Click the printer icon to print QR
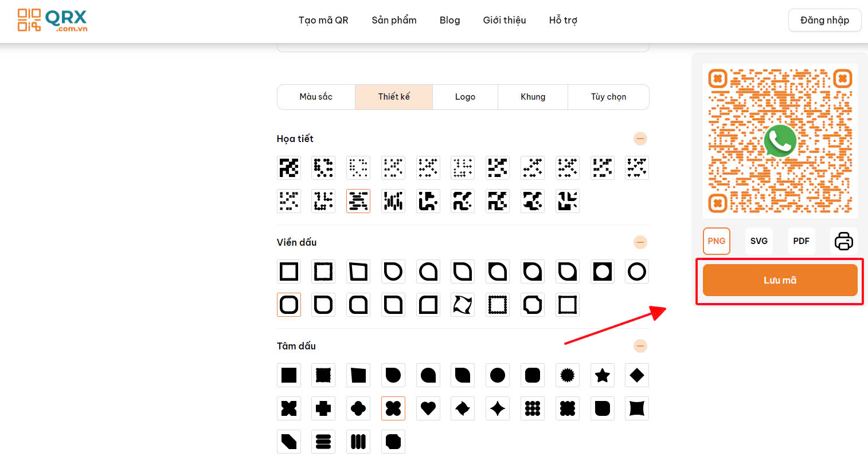Viewport: 868px width, 472px height. [843, 241]
